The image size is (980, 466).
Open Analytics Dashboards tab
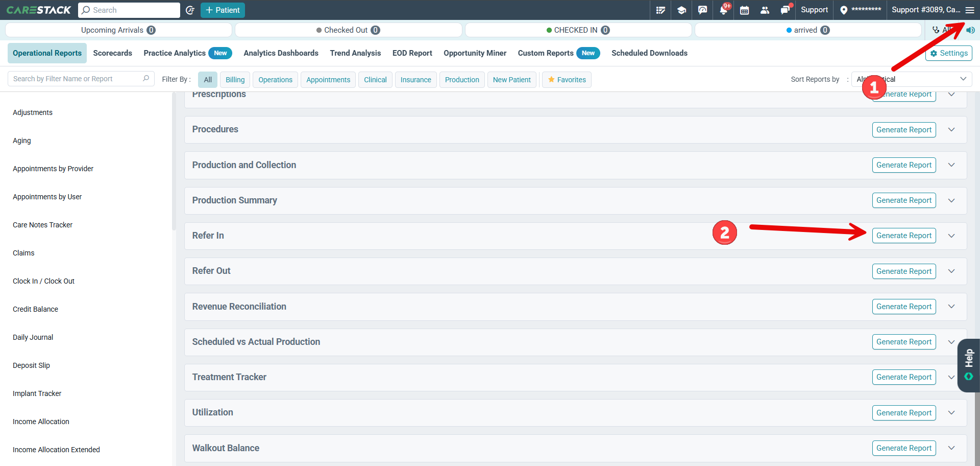(281, 53)
